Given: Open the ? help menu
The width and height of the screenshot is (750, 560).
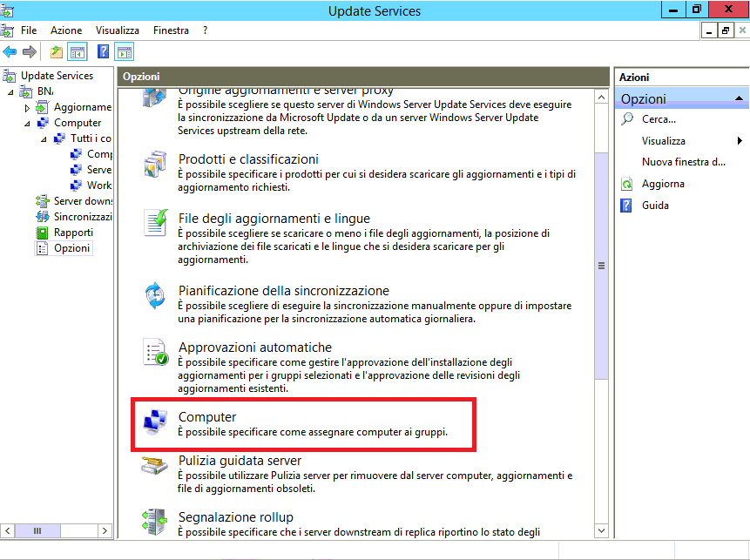Looking at the screenshot, I should point(206,30).
